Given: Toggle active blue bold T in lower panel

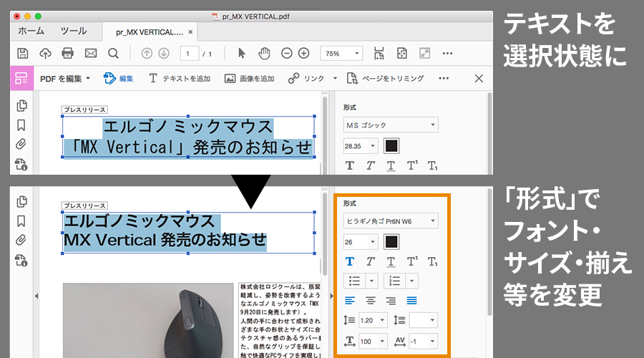Looking at the screenshot, I should 349,261.
